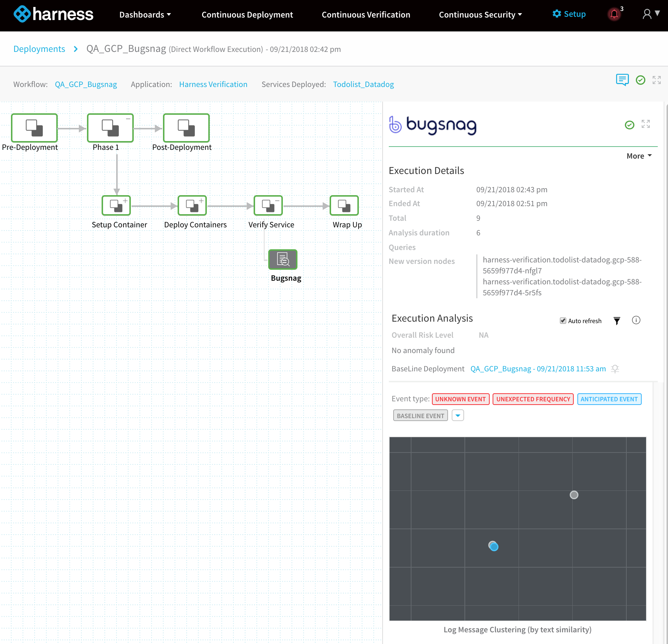The image size is (668, 644).
Task: Click the Log Message Clustering caption
Action: coord(517,630)
